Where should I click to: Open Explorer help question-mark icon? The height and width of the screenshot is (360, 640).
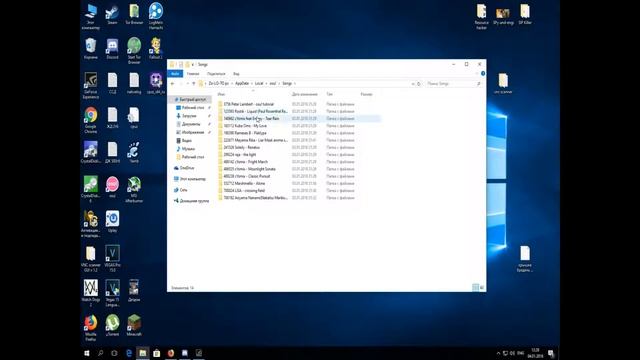pyautogui.click(x=483, y=73)
